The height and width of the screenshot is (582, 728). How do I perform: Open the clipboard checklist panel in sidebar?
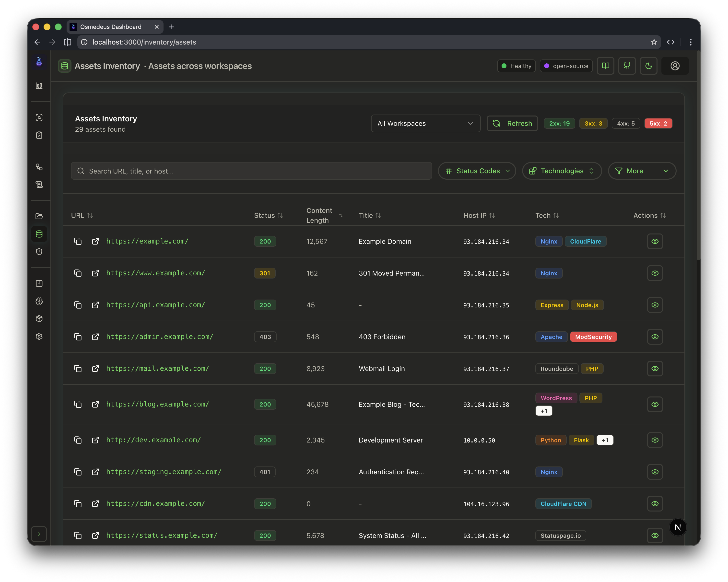point(39,135)
